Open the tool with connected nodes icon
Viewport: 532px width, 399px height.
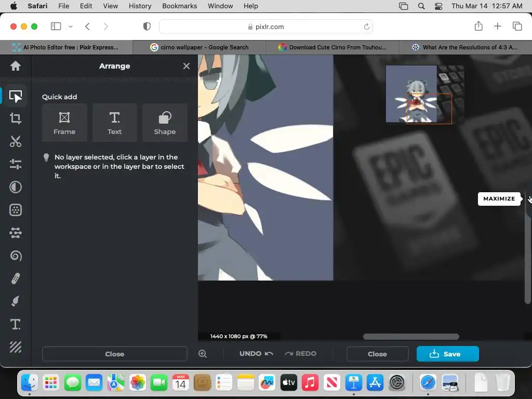tap(15, 233)
